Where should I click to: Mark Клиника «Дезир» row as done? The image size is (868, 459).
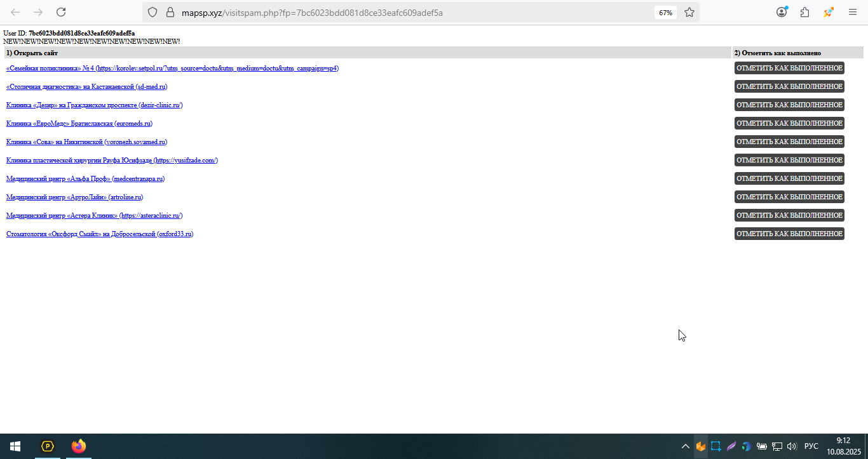click(x=789, y=105)
